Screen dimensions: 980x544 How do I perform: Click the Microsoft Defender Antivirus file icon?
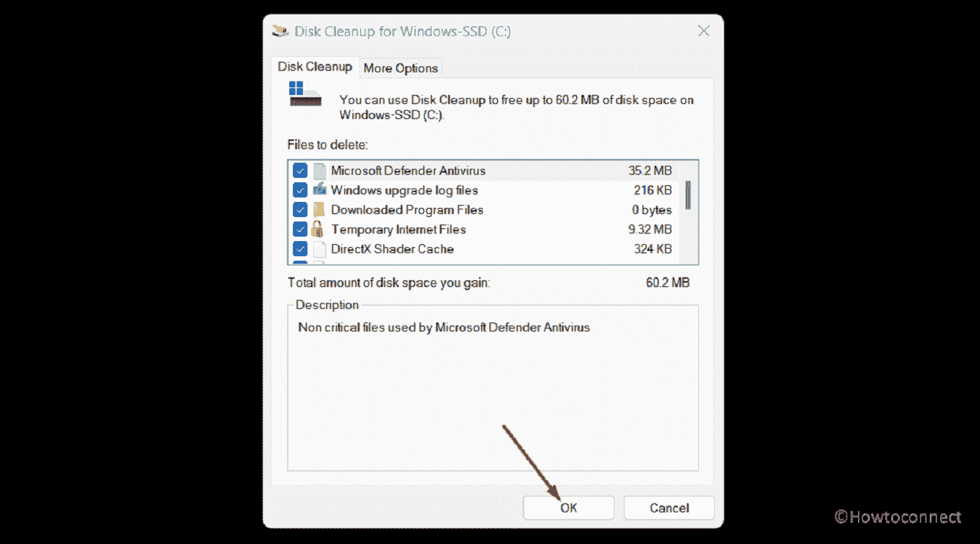(319, 170)
